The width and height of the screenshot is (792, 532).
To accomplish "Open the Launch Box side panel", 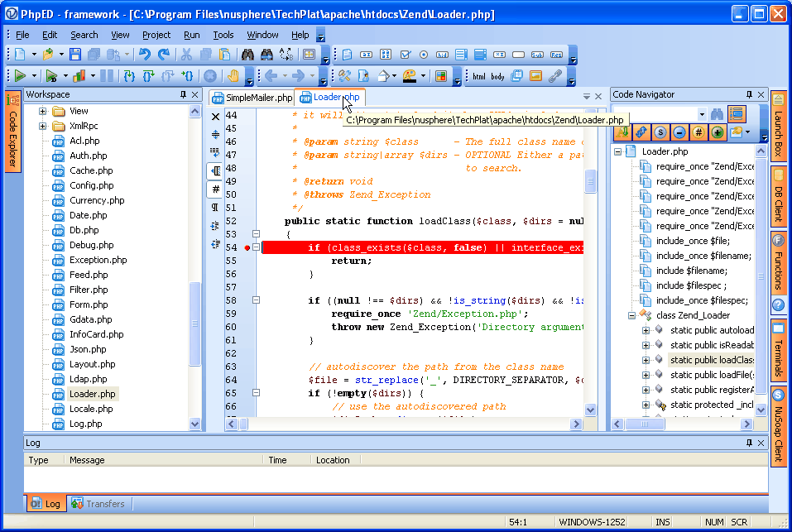I will tap(779, 127).
